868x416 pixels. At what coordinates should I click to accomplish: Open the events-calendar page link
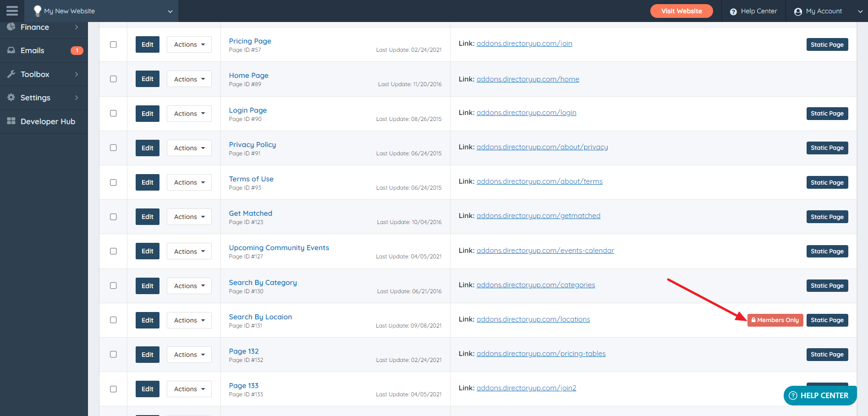click(545, 251)
